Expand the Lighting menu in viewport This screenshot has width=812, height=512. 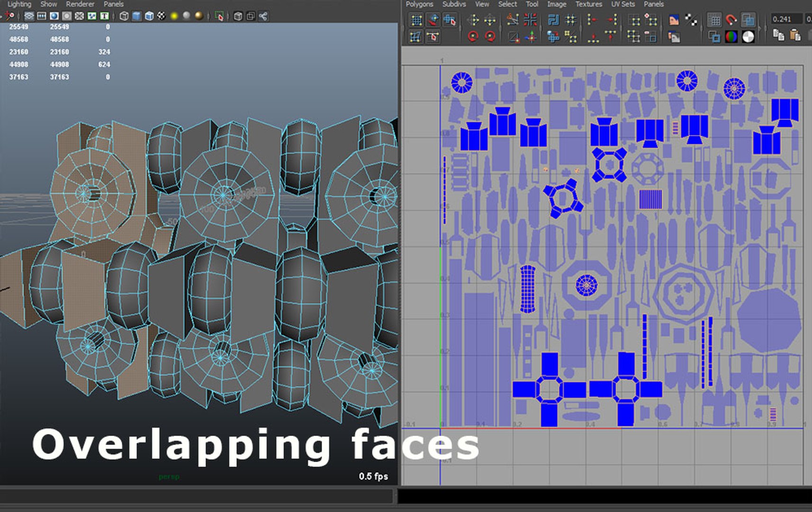pos(19,4)
